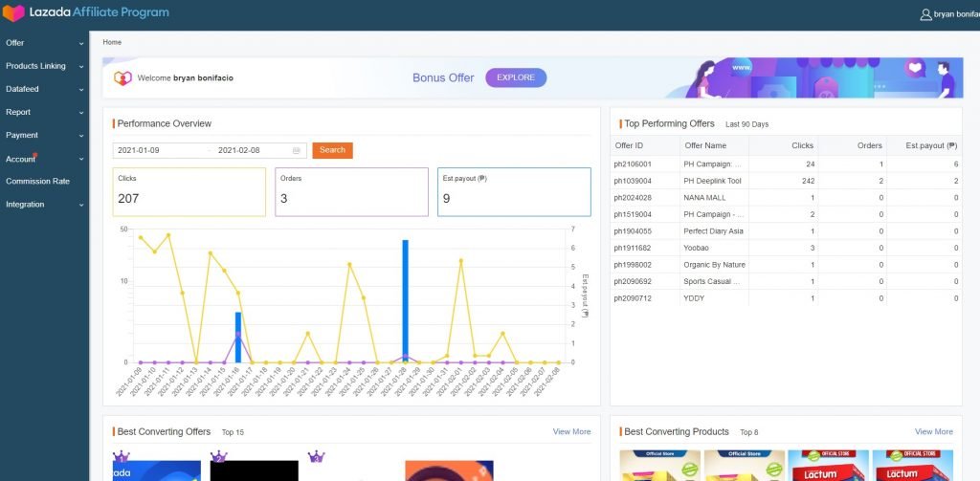Click the Bonus Offer banner text

[x=443, y=78]
